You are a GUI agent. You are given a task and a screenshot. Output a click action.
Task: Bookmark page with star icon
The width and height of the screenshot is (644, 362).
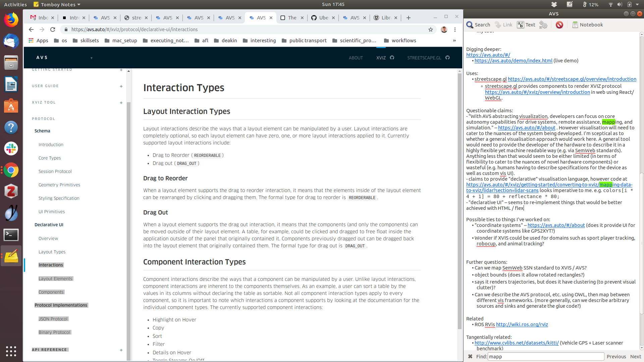pos(431,29)
